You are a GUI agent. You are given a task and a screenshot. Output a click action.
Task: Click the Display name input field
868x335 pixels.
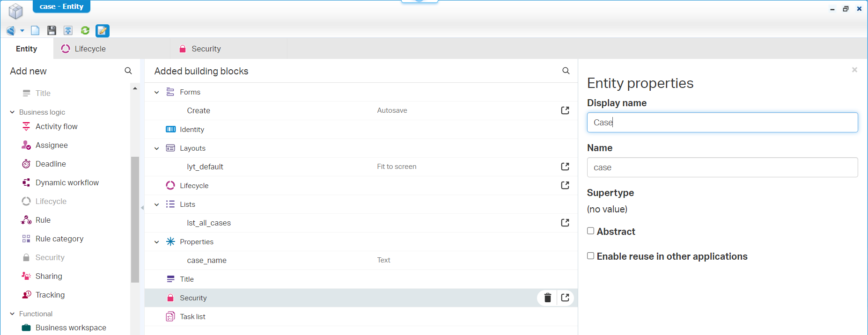coord(722,123)
